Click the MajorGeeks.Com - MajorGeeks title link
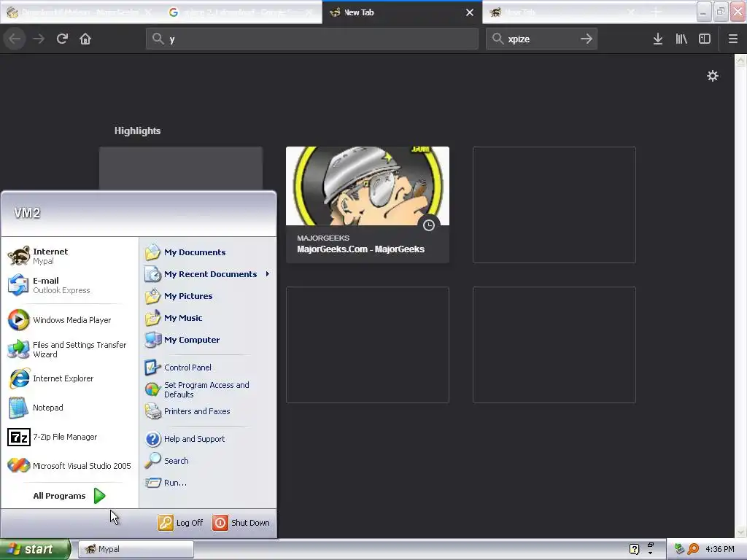Viewport: 747px width, 560px height. (x=360, y=249)
